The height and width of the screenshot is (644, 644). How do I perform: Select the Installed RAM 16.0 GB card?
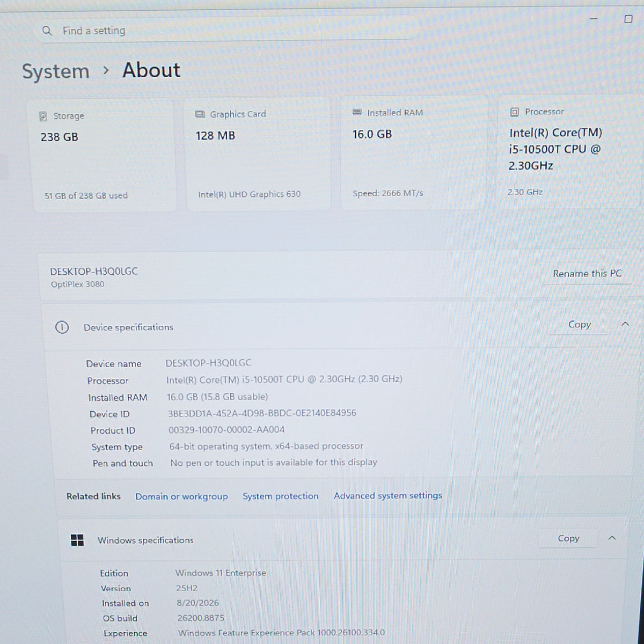click(x=413, y=153)
